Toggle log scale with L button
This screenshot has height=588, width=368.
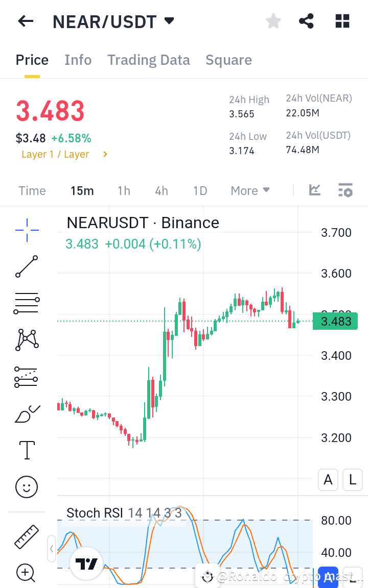click(x=353, y=480)
